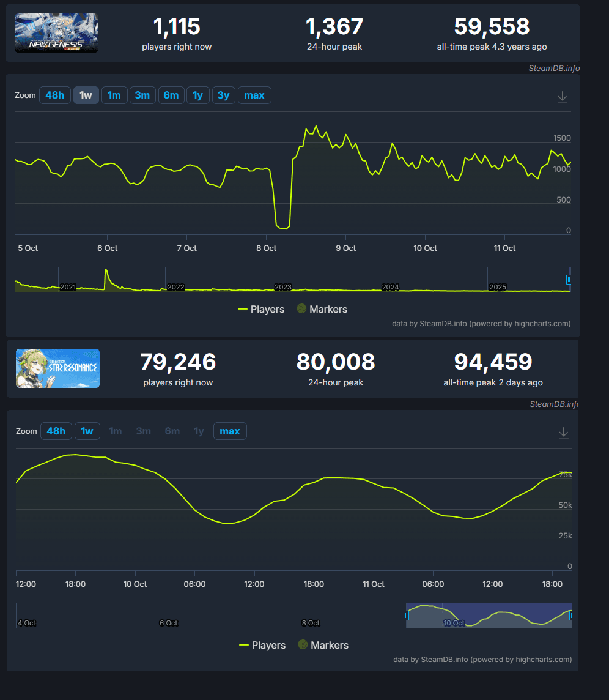This screenshot has height=700, width=609.
Task: Select 48h zoom on New Genesis chart
Action: [x=54, y=95]
